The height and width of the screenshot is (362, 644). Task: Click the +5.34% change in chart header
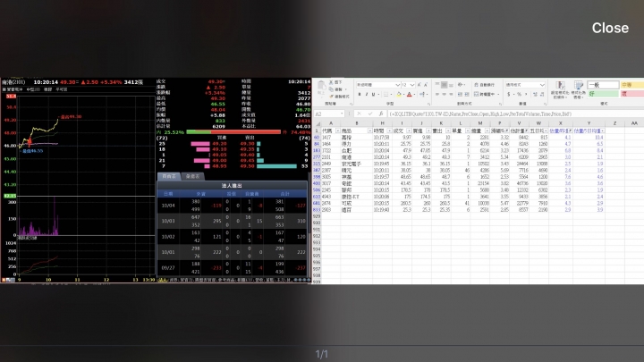pyautogui.click(x=111, y=82)
